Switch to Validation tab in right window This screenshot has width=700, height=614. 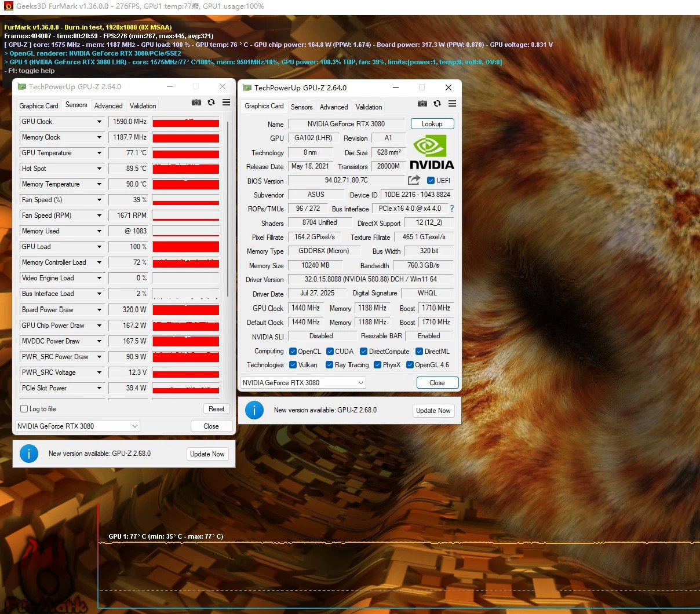click(x=369, y=107)
